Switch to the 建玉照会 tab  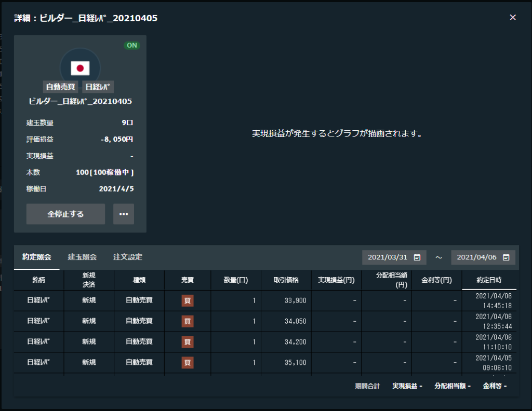click(x=82, y=257)
